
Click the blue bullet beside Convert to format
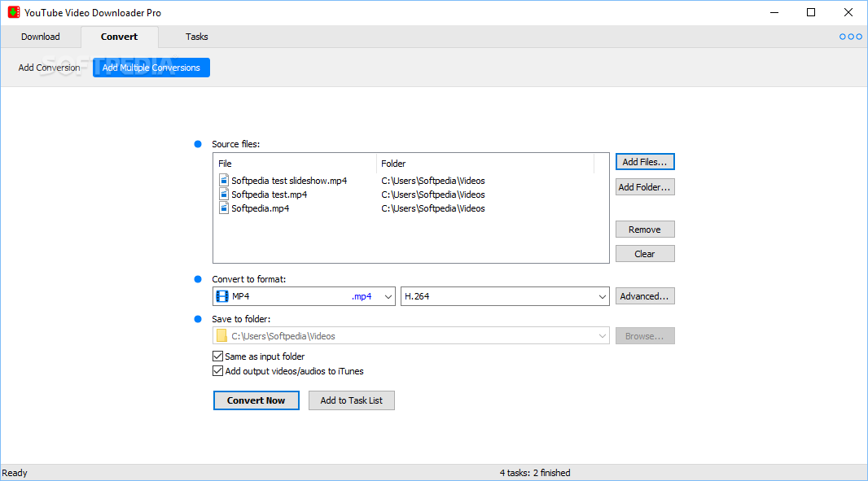198,279
